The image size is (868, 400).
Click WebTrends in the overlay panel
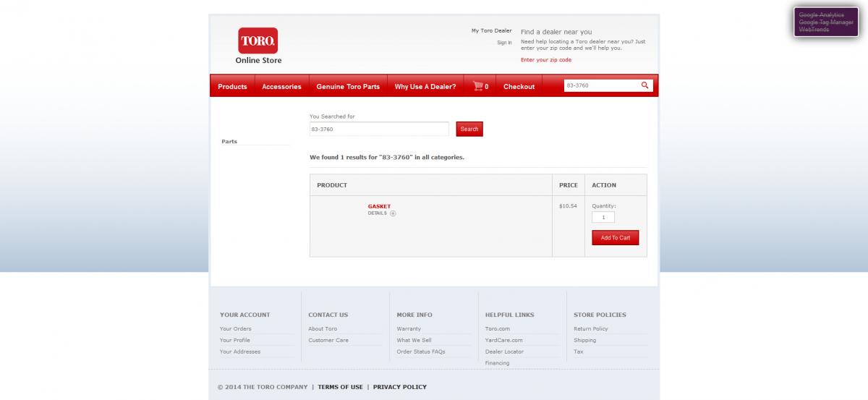tap(814, 29)
